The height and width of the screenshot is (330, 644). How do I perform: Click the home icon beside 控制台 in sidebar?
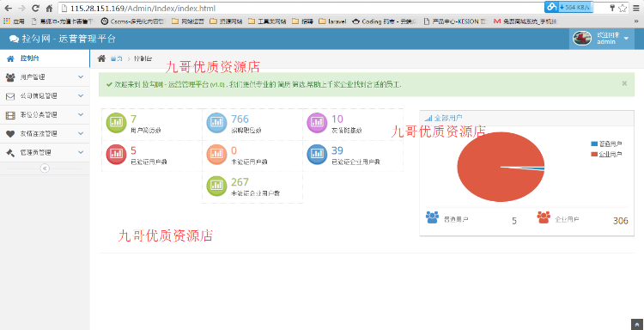click(10, 58)
